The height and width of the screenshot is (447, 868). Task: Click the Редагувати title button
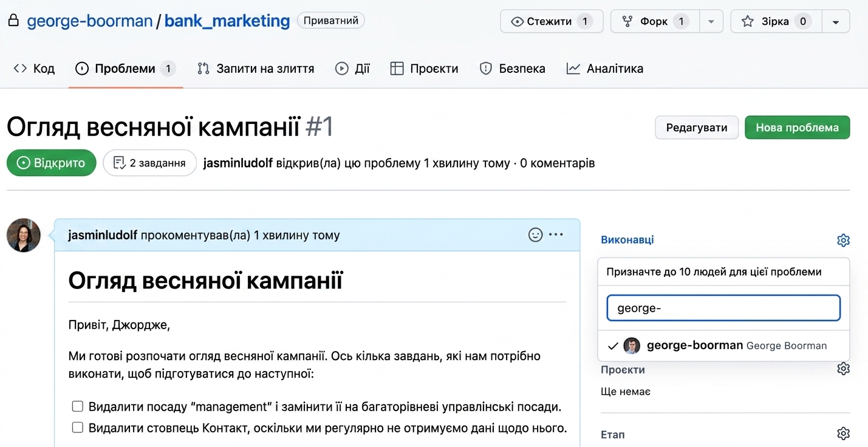(697, 128)
